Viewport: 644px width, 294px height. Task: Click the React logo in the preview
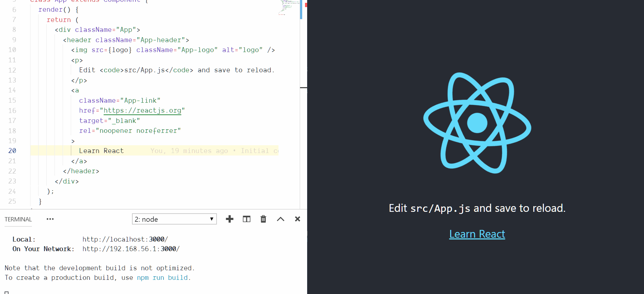pyautogui.click(x=477, y=123)
